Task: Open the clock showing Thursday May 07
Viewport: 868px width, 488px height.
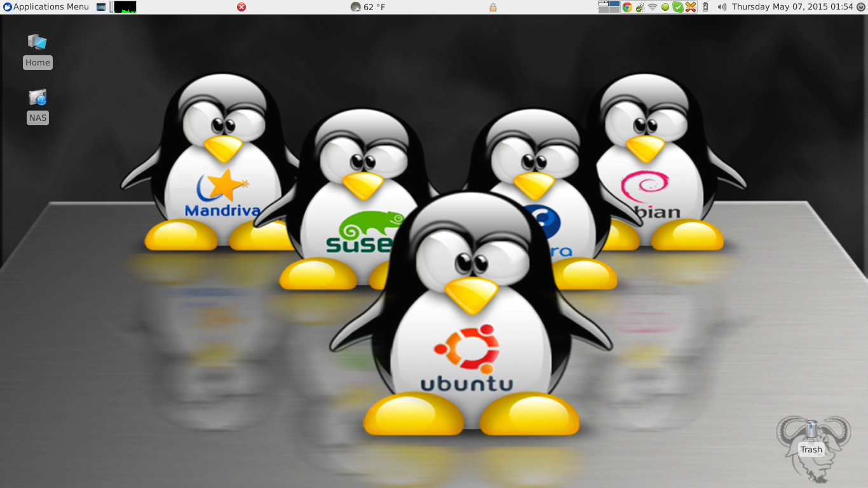Action: (792, 7)
